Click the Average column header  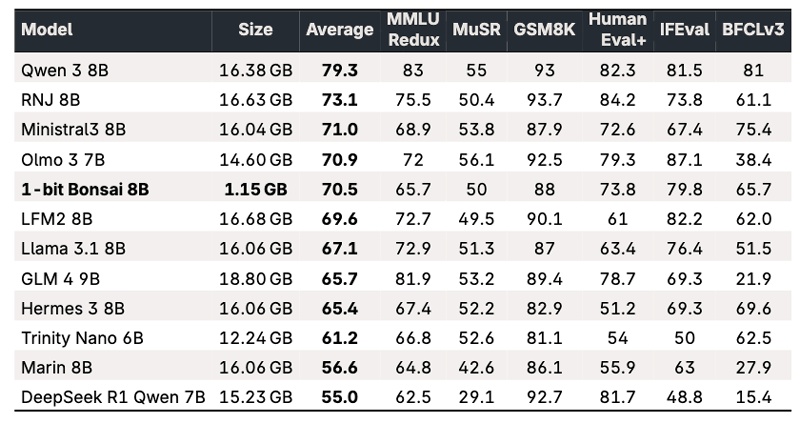click(x=340, y=30)
